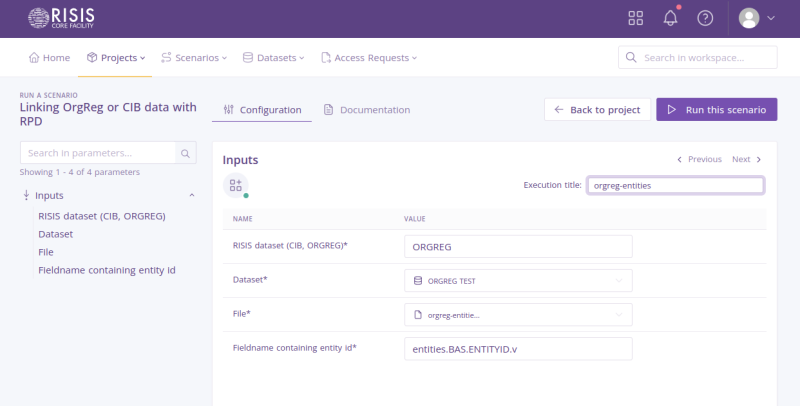Click the Run this scenario button

coord(716,110)
